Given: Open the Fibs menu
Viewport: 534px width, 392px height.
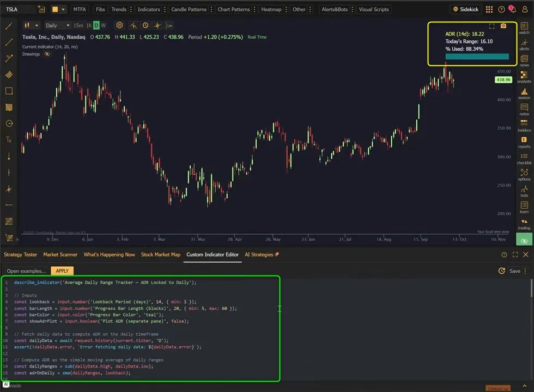Looking at the screenshot, I should (x=100, y=10).
